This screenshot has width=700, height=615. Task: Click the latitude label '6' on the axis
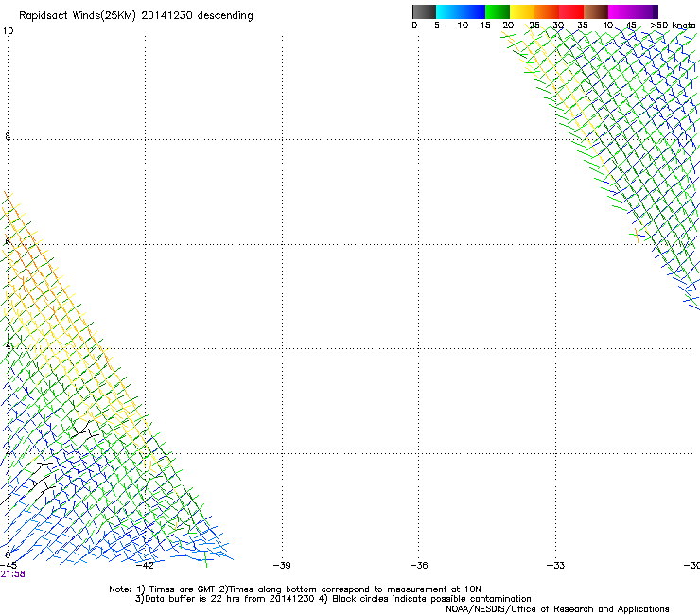8,241
